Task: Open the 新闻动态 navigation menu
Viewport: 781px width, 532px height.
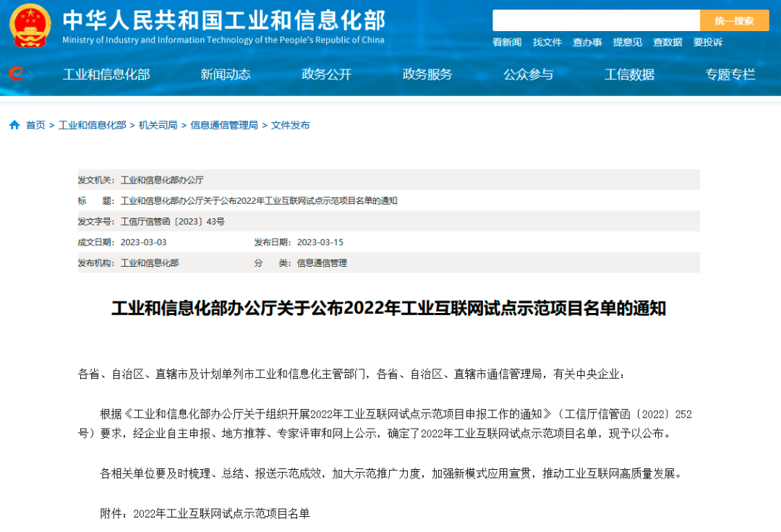Action: (226, 74)
